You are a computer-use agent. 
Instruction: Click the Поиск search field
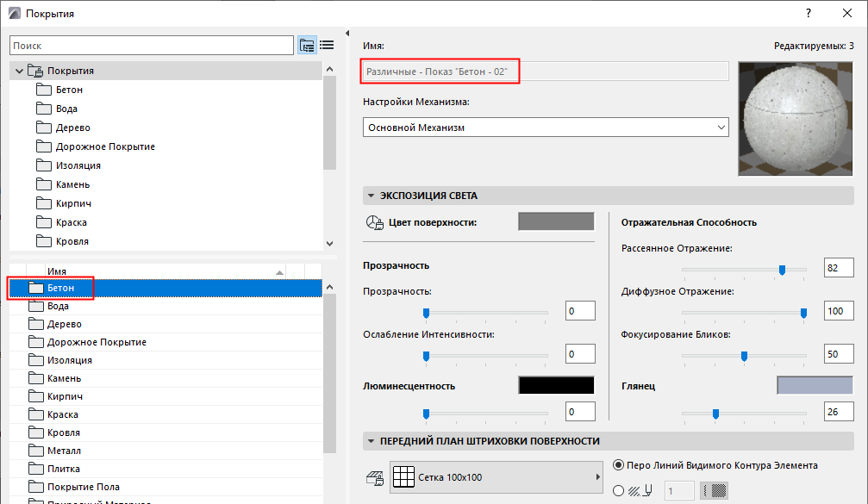click(152, 46)
